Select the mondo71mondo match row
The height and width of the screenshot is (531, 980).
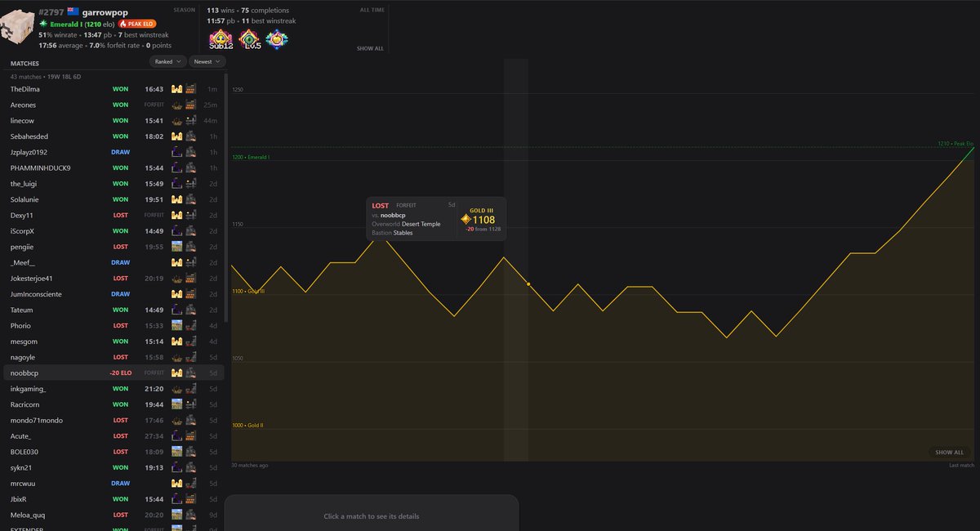click(114, 420)
